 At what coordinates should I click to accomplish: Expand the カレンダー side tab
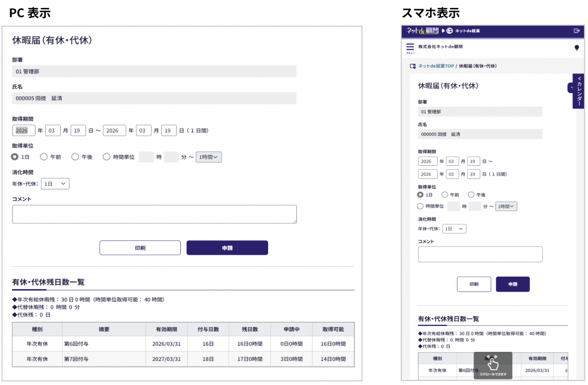coord(579,91)
